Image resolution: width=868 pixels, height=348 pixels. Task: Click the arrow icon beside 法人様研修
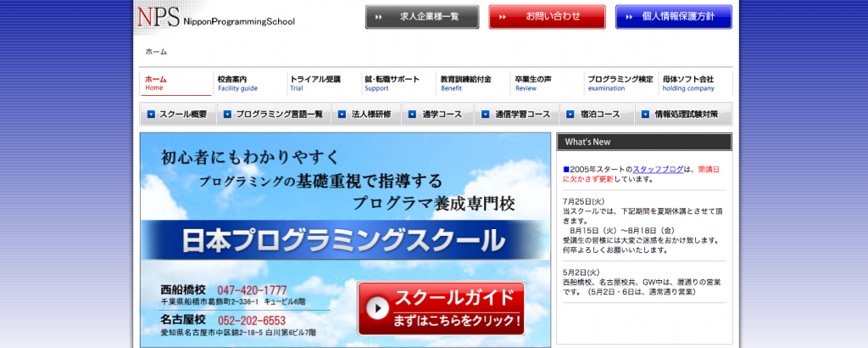point(342,115)
